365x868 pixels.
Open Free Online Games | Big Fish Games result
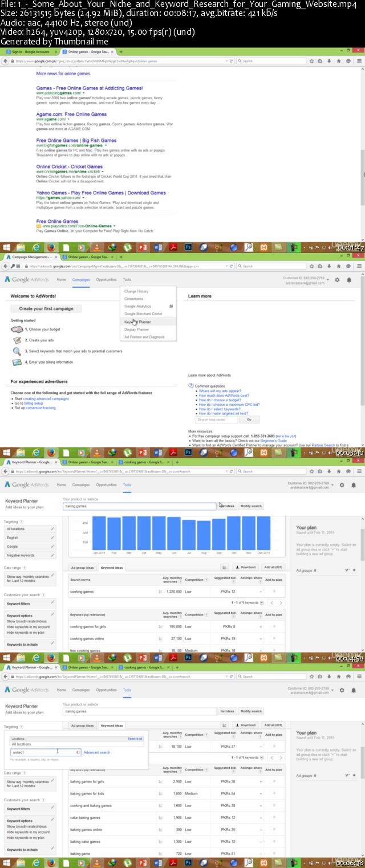pyautogui.click(x=76, y=140)
